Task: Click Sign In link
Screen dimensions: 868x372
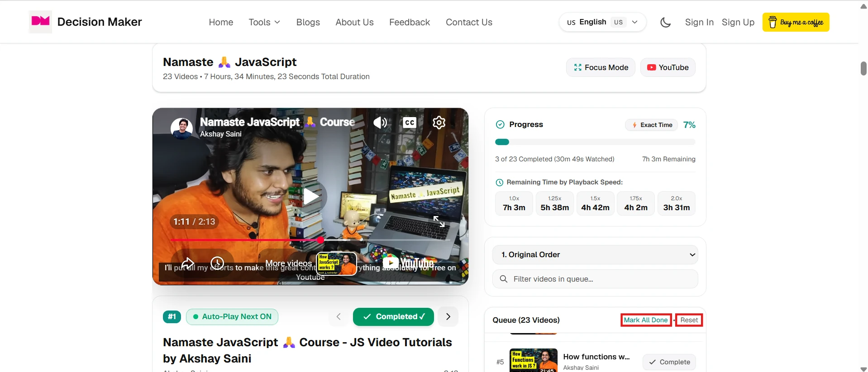Action: (x=699, y=22)
